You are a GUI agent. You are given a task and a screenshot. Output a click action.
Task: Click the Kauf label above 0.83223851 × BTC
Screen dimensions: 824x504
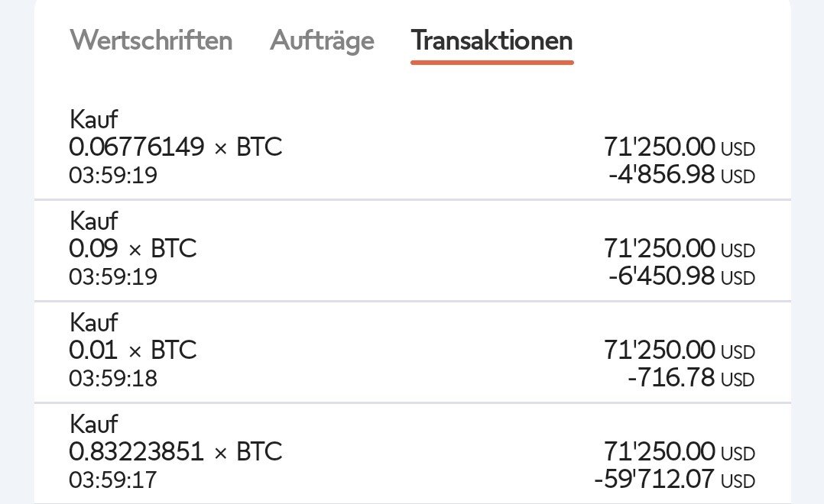93,425
